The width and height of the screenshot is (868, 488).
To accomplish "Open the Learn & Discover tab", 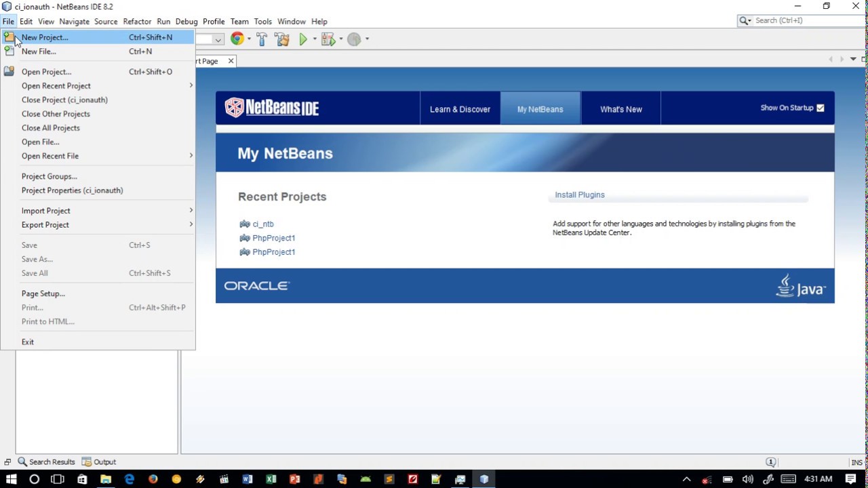I will (x=460, y=109).
